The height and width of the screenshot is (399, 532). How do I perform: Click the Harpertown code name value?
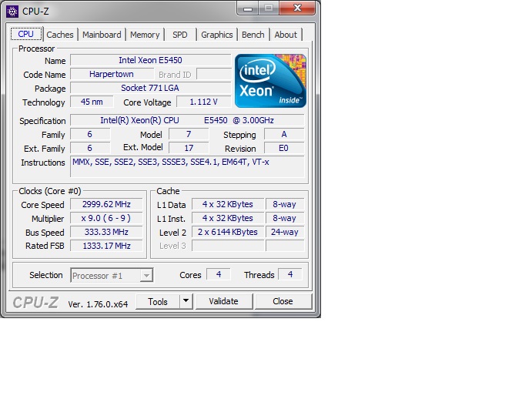112,75
